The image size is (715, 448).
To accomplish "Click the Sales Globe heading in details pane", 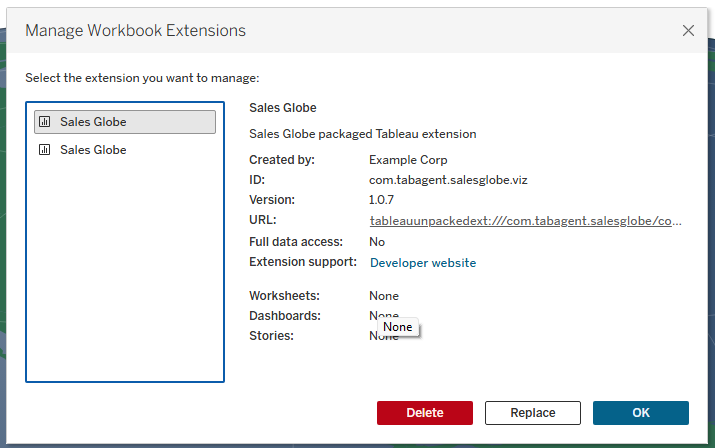I will (x=283, y=108).
